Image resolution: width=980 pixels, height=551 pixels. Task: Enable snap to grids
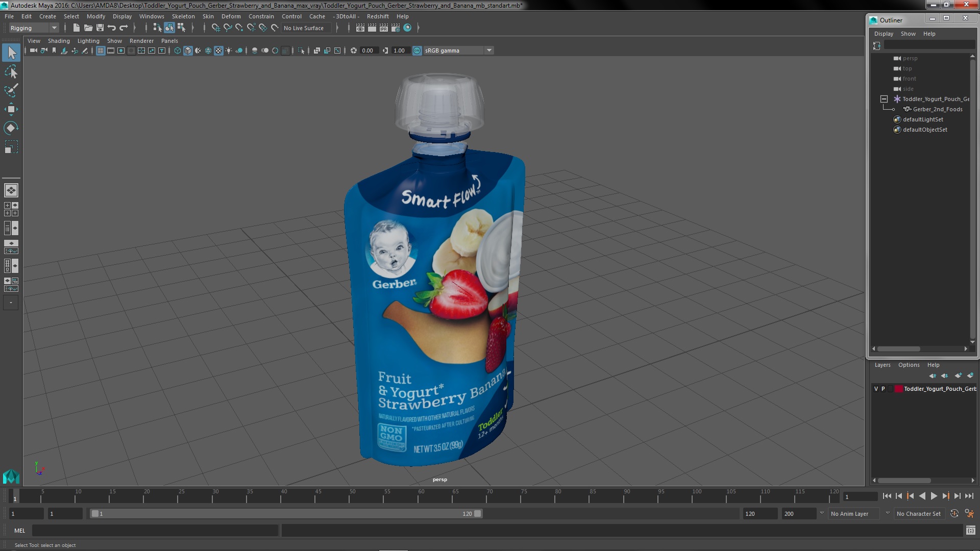(216, 28)
